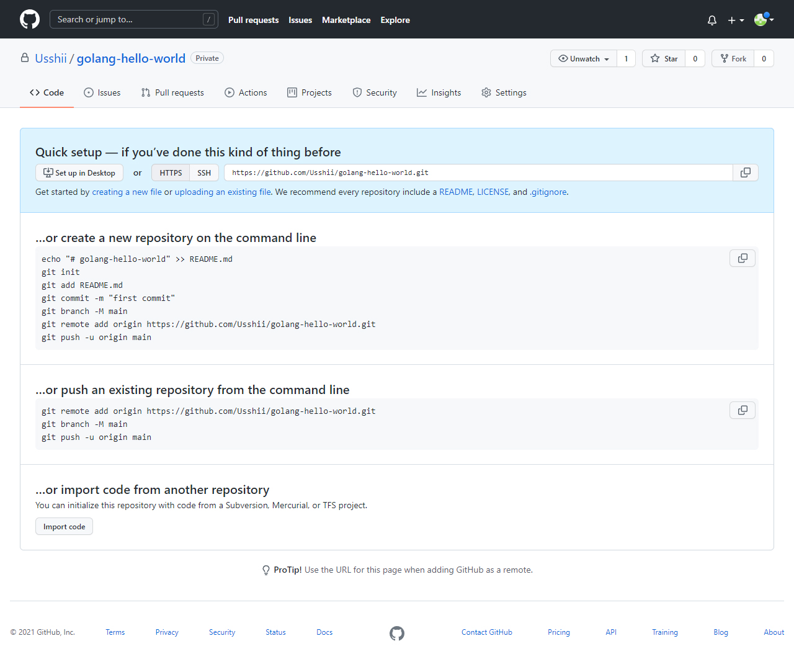Viewport: 794px width, 672px height.
Task: Switch to the Insights tab
Action: pos(439,92)
